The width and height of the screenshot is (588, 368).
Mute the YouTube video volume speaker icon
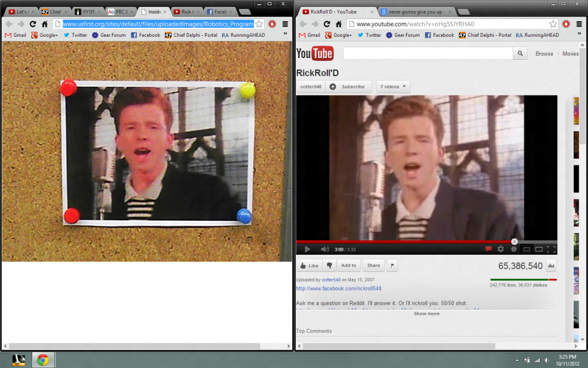click(324, 249)
